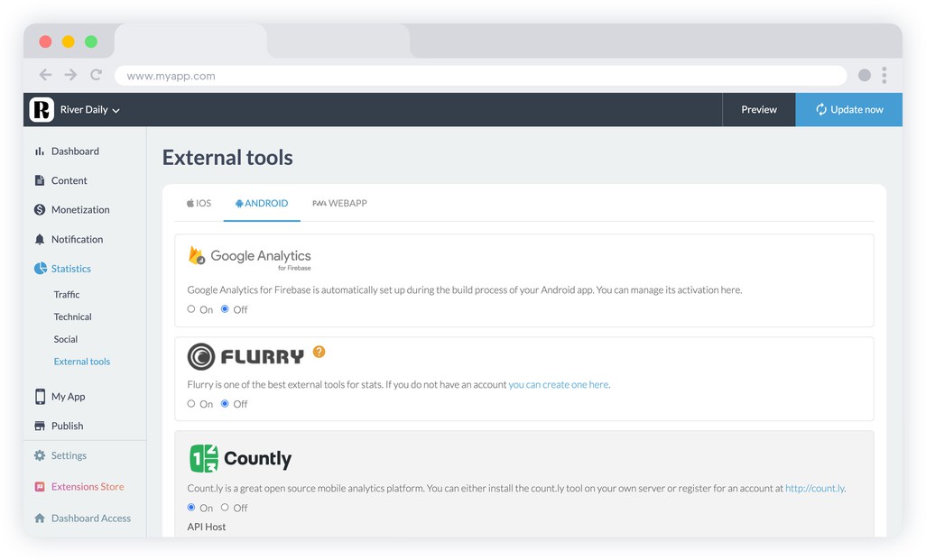This screenshot has height=560, width=926.
Task: Switch to the WebApp tab
Action: [339, 203]
